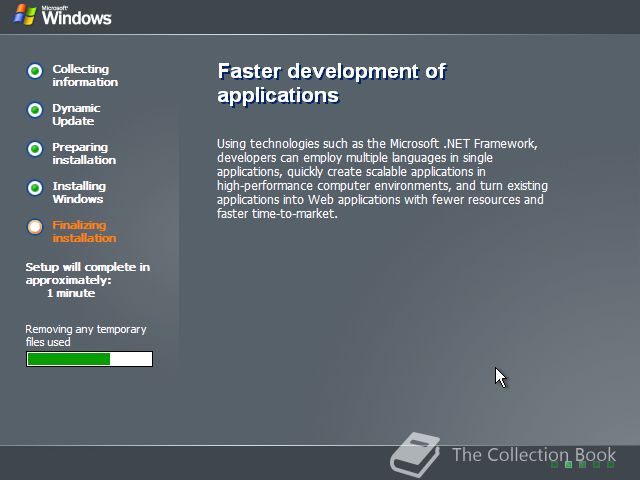Click the Dynamic Update step indicator
The image size is (640, 480).
click(x=35, y=110)
